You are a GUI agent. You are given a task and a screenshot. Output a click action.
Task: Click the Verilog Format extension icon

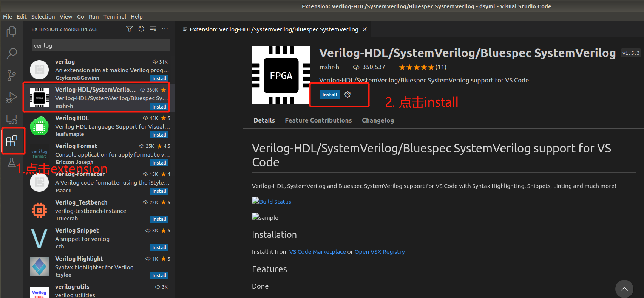point(39,154)
